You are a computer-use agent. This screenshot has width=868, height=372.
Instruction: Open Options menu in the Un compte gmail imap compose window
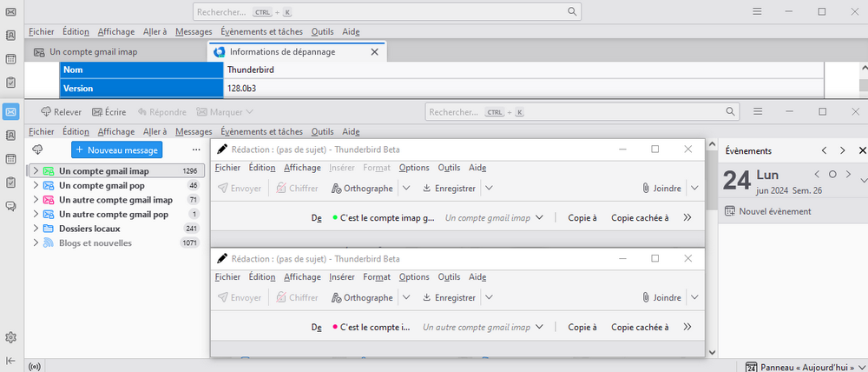click(x=414, y=168)
